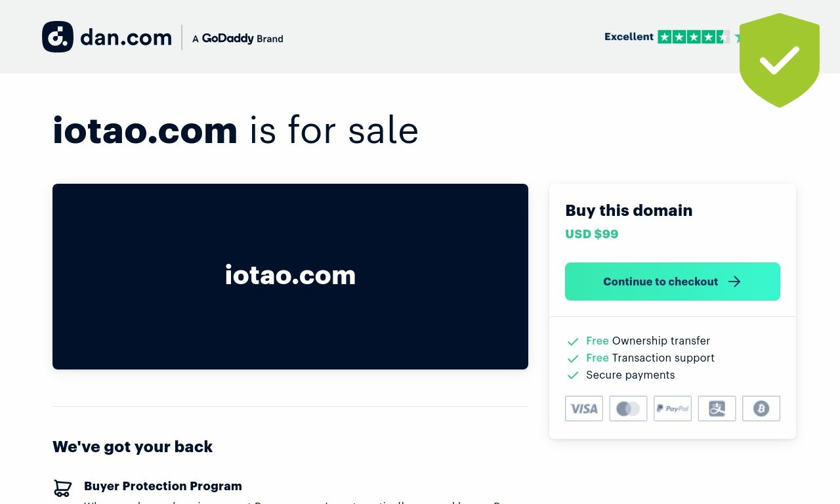Select the Visa payment icon
The width and height of the screenshot is (840, 504).
click(x=584, y=408)
